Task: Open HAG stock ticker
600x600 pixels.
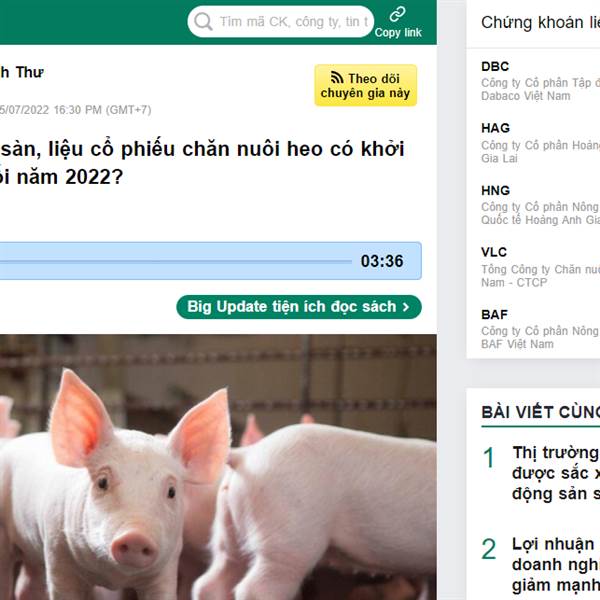Action: pyautogui.click(x=496, y=128)
